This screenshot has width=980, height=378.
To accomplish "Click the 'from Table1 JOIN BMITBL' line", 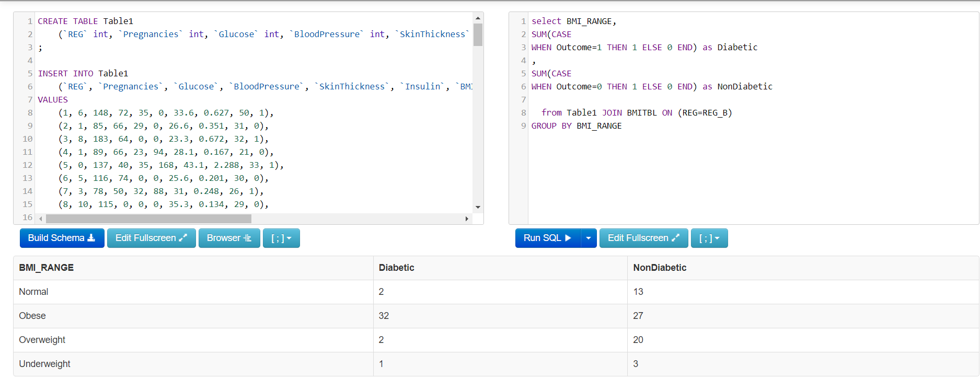I will coord(637,113).
